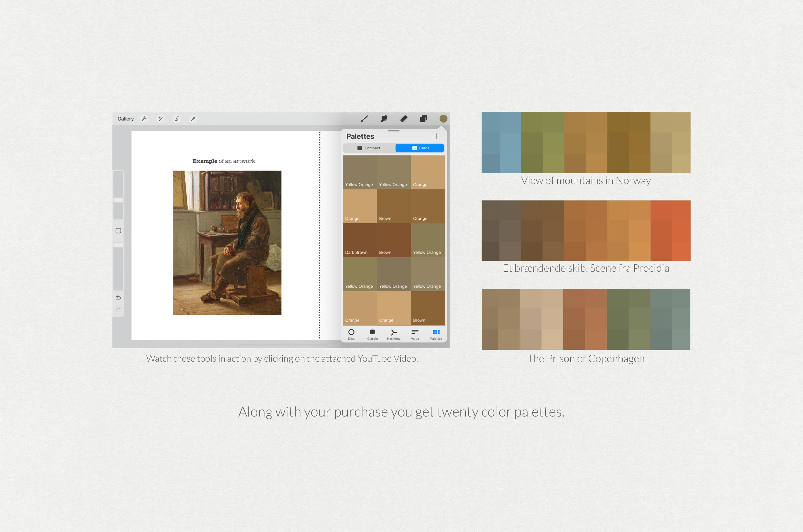Viewport: 803px width, 532px height.
Task: Switch to the Value color tab
Action: [x=415, y=334]
